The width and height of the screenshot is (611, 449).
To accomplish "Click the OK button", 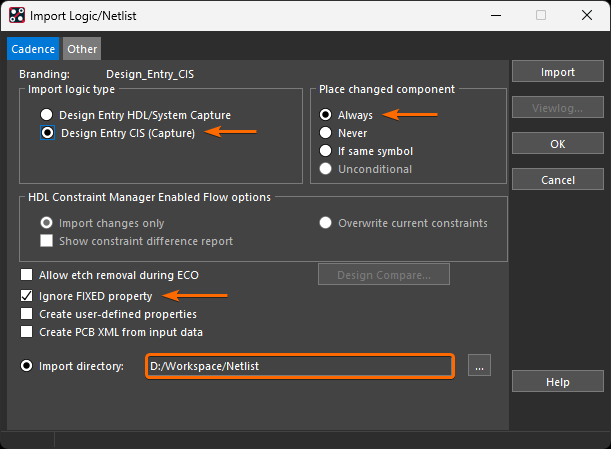I will [558, 144].
